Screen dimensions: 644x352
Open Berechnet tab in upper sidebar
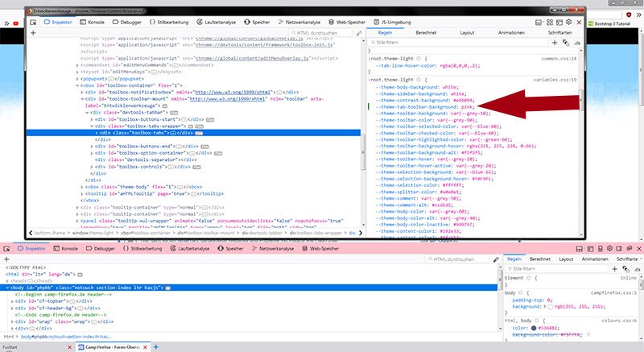(x=426, y=32)
